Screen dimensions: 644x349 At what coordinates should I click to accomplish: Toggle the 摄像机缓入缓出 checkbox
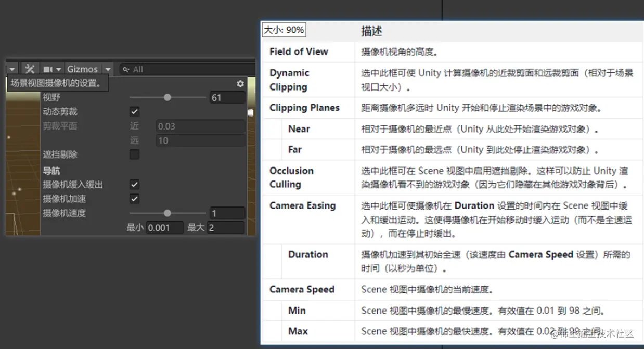pyautogui.click(x=134, y=184)
